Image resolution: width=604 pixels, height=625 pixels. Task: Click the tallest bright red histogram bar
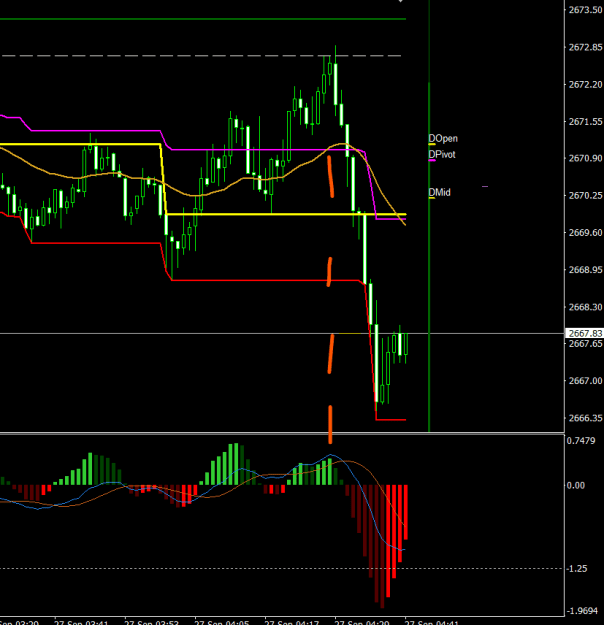(x=388, y=541)
